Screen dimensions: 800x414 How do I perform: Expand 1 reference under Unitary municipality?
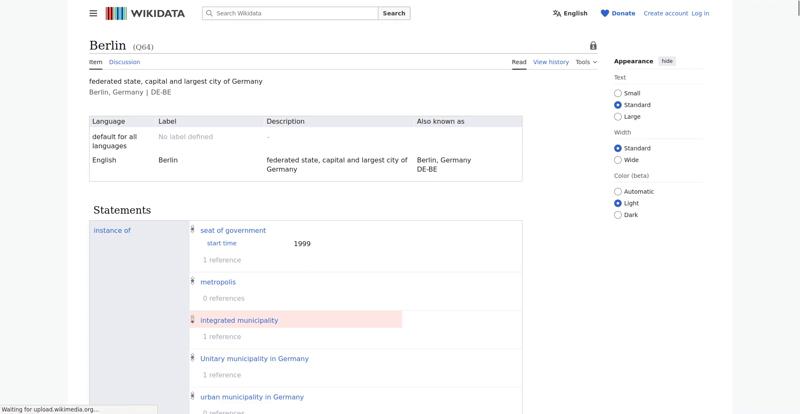(222, 375)
